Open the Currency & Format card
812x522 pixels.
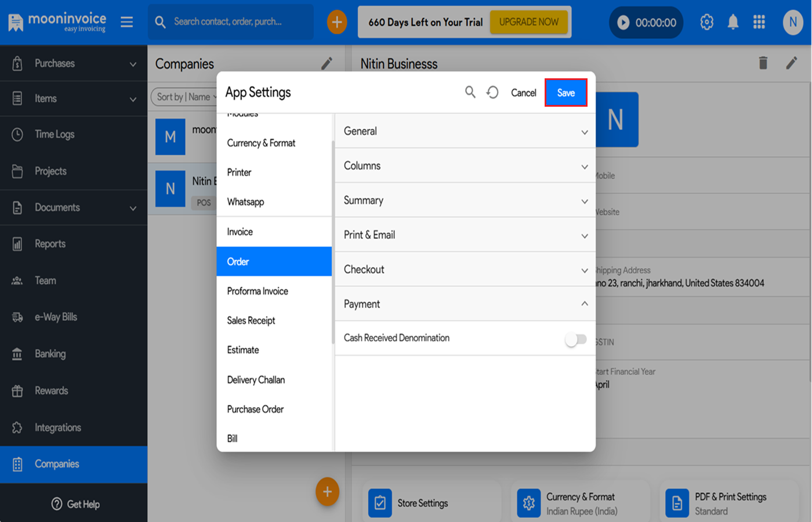coord(581,502)
